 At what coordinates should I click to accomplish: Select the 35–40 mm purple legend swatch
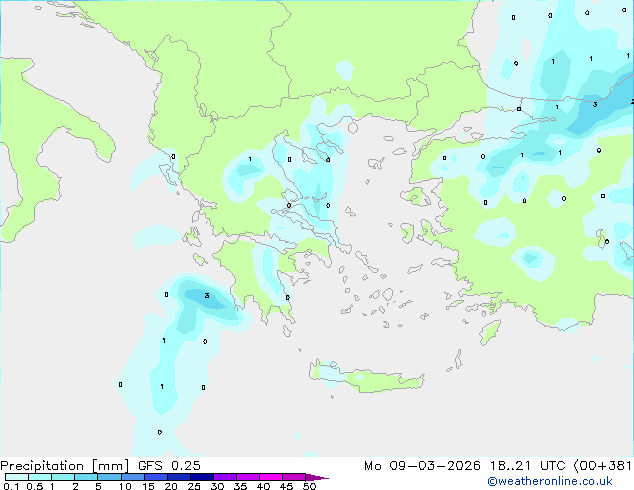click(248, 477)
